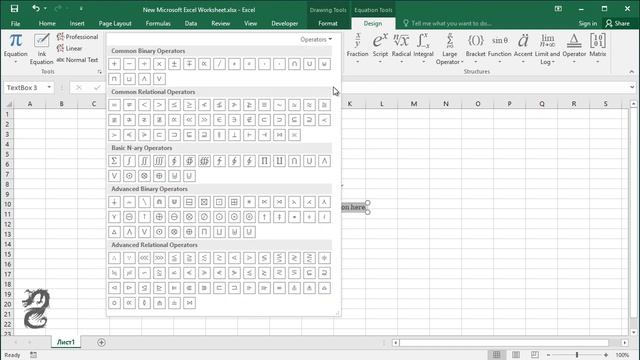The width and height of the screenshot is (640, 360).
Task: Insert the plus-minus operator symbol
Action: tap(174, 64)
